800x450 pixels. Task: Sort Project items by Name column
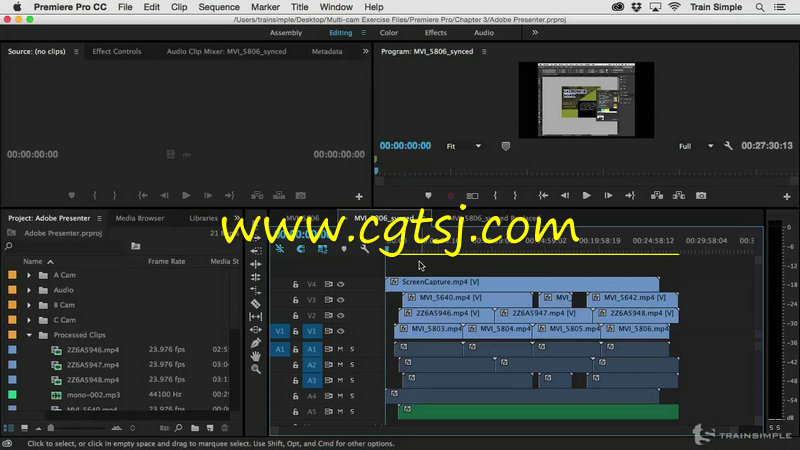point(33,261)
